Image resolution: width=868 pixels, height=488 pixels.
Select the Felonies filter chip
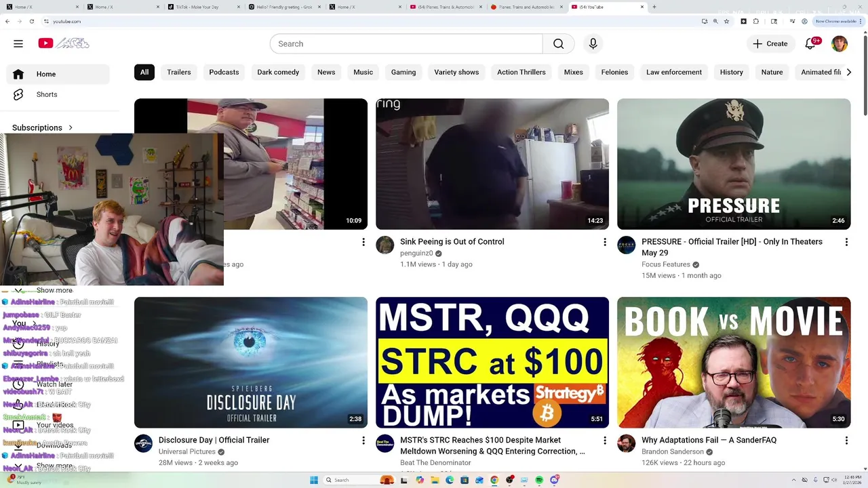[614, 72]
